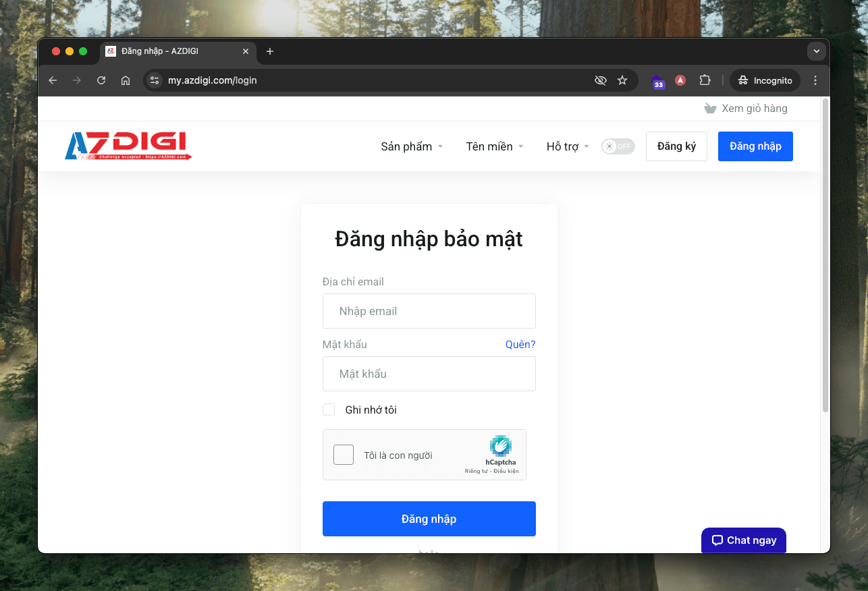Click the hCaptcha logo

coord(501,446)
